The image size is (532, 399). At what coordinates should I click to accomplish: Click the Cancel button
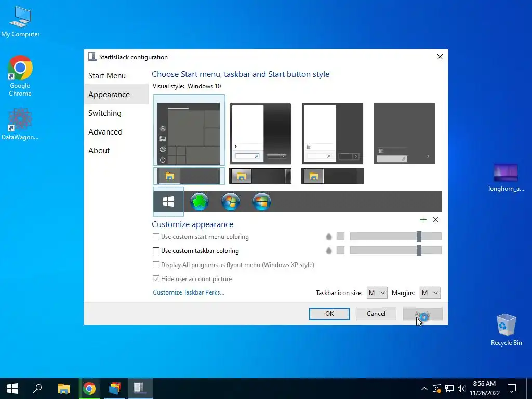[x=376, y=314]
